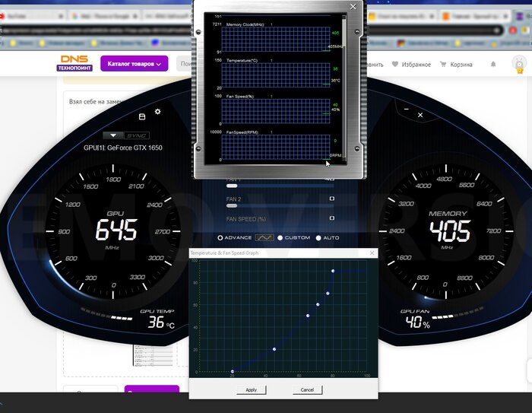Toggle the SYNC button
Viewport: 532px width, 413px height.
pos(136,135)
